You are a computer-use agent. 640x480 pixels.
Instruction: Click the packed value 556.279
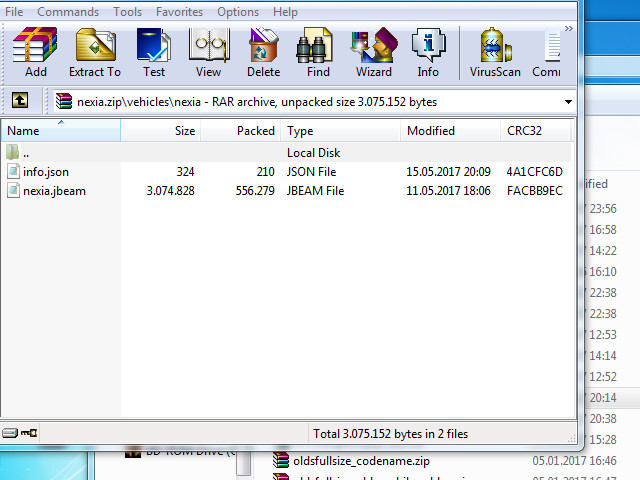tap(255, 191)
